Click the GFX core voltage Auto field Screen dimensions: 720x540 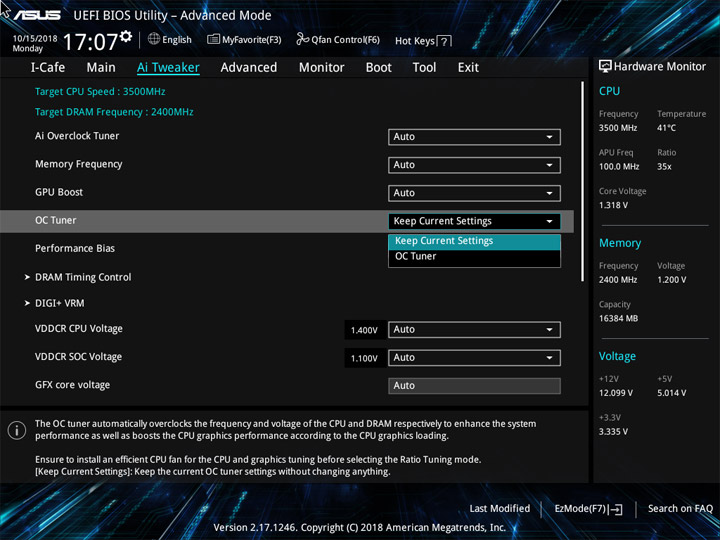pos(474,386)
